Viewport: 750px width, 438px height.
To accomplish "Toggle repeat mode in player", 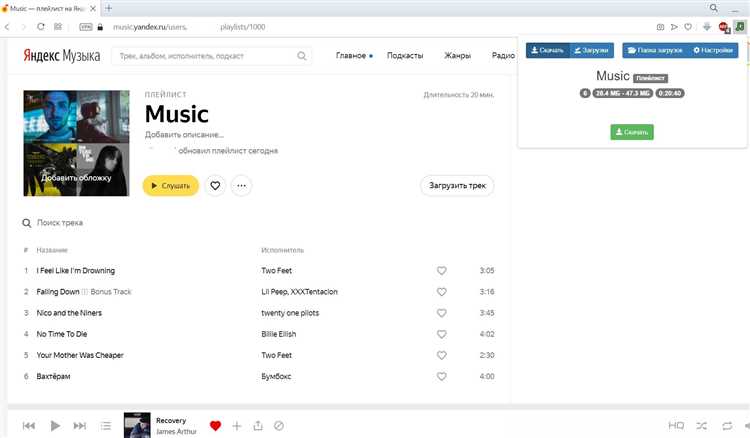I will (x=727, y=425).
